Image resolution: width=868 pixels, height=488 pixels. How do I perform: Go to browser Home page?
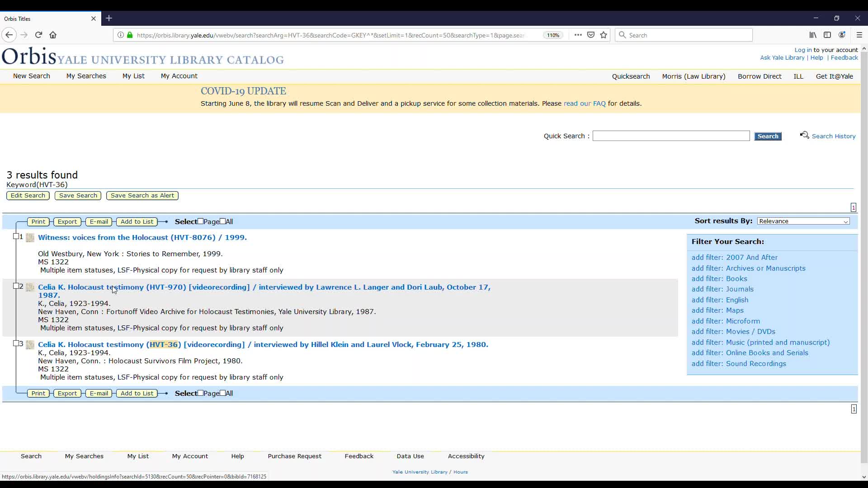pos(53,35)
